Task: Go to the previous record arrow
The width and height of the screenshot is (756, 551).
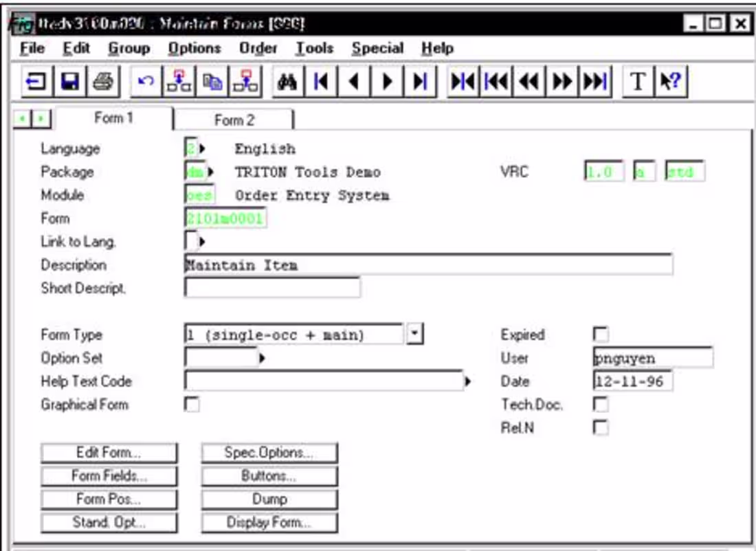Action: (x=354, y=82)
